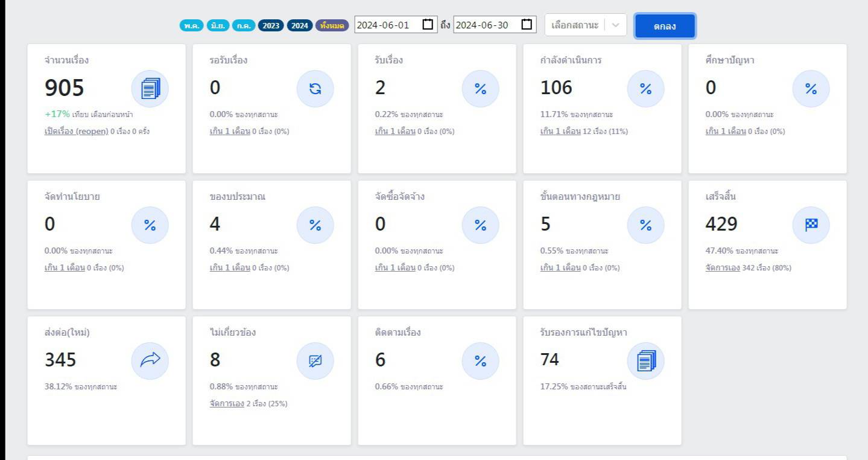
Task: Click the start date field 2024-06-01
Action: click(x=386, y=25)
